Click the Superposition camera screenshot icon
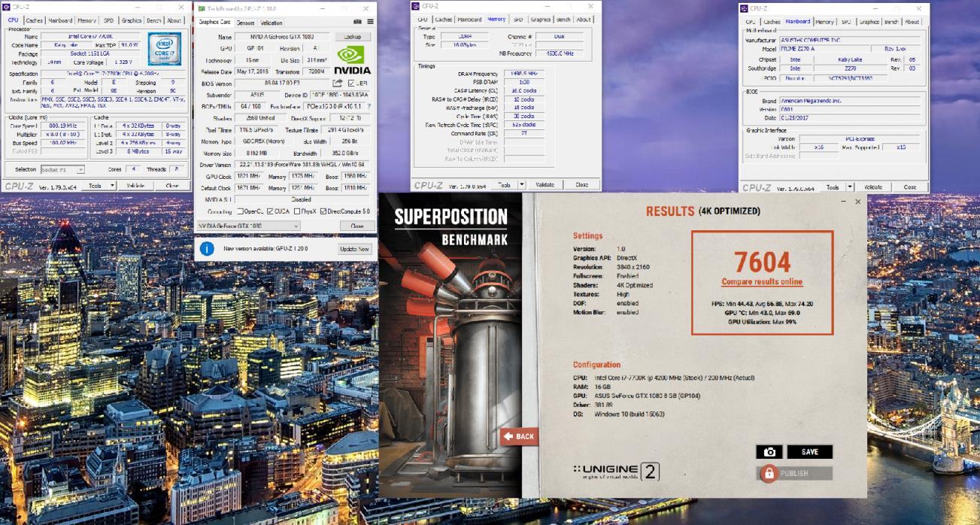Screen dimensions: 980x525 (x=769, y=452)
